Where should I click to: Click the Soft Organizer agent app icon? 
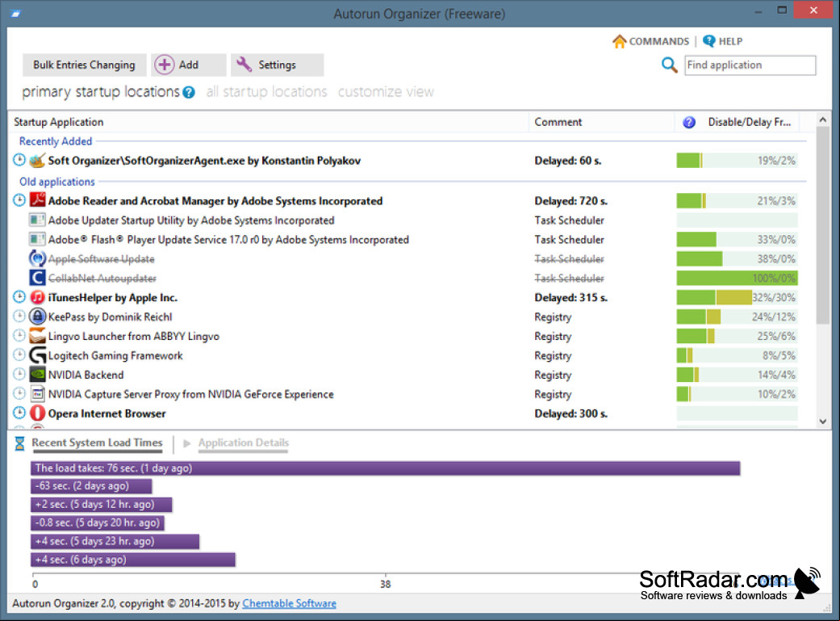37,161
